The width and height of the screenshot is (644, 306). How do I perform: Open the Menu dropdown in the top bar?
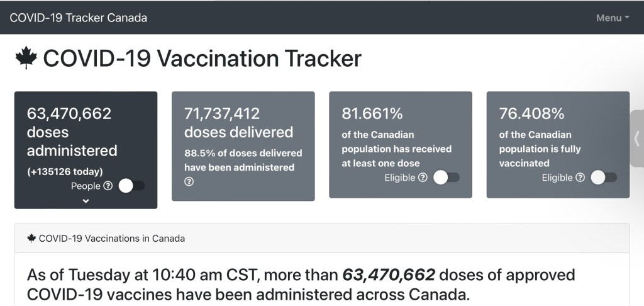click(612, 18)
